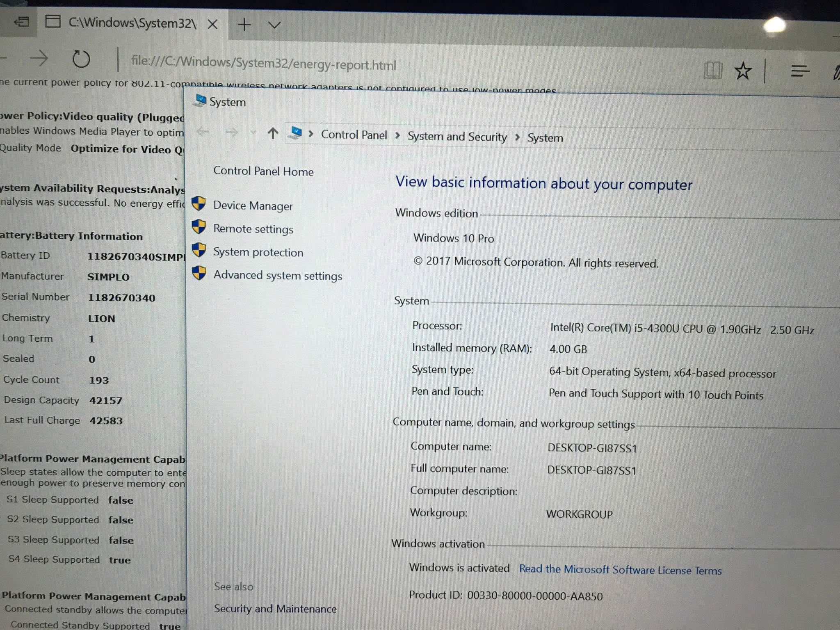This screenshot has width=840, height=630.
Task: Close the energy-report tab in Edge
Action: pyautogui.click(x=212, y=24)
